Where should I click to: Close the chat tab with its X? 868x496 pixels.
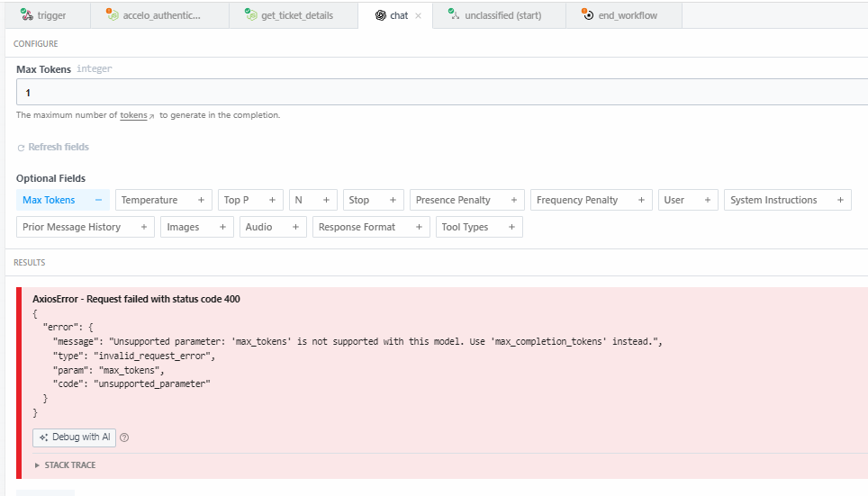click(x=418, y=16)
